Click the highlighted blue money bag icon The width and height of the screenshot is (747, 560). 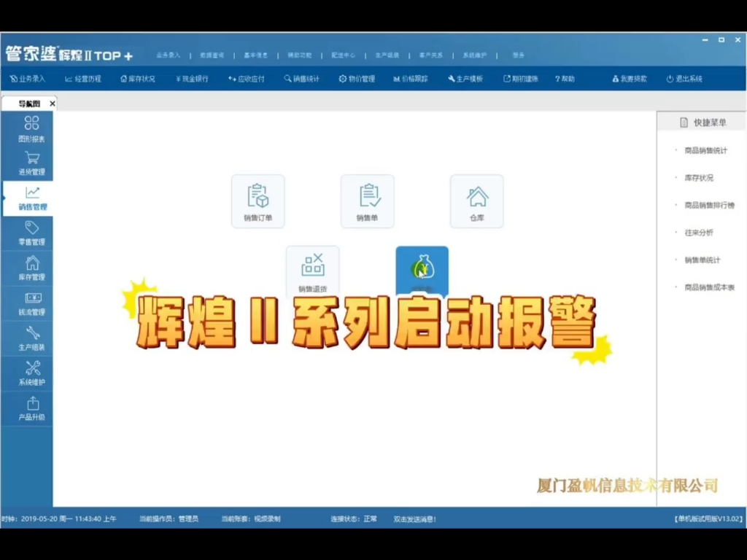(422, 271)
